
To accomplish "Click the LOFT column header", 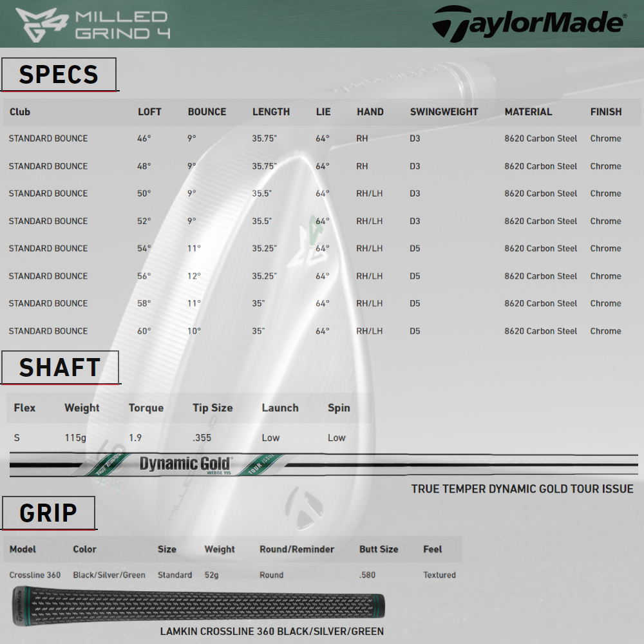I will pos(149,112).
